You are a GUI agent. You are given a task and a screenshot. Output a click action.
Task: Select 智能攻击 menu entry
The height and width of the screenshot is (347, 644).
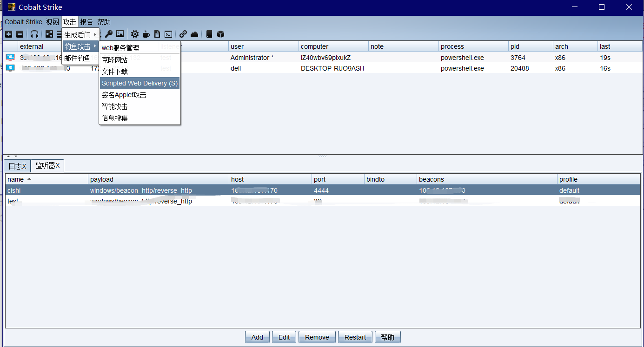pyautogui.click(x=139, y=106)
